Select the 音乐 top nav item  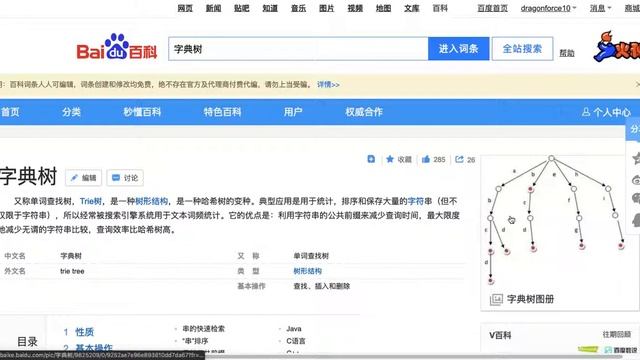click(298, 8)
